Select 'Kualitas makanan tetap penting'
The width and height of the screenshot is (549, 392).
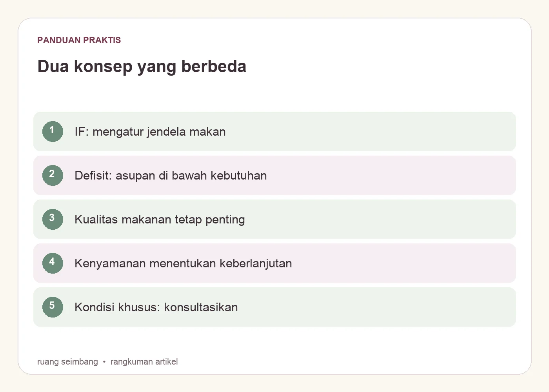(x=160, y=220)
